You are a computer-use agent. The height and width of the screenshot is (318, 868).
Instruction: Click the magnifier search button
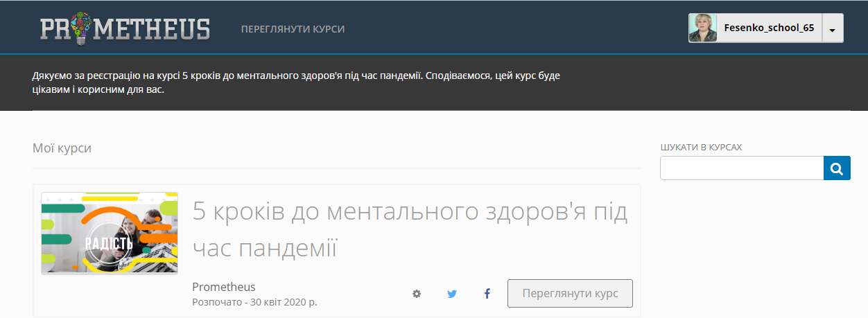click(x=837, y=168)
